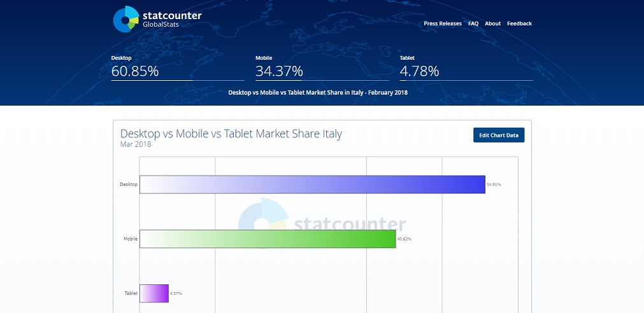Click the Edit Chart Data button
The image size is (644, 313).
499,135
